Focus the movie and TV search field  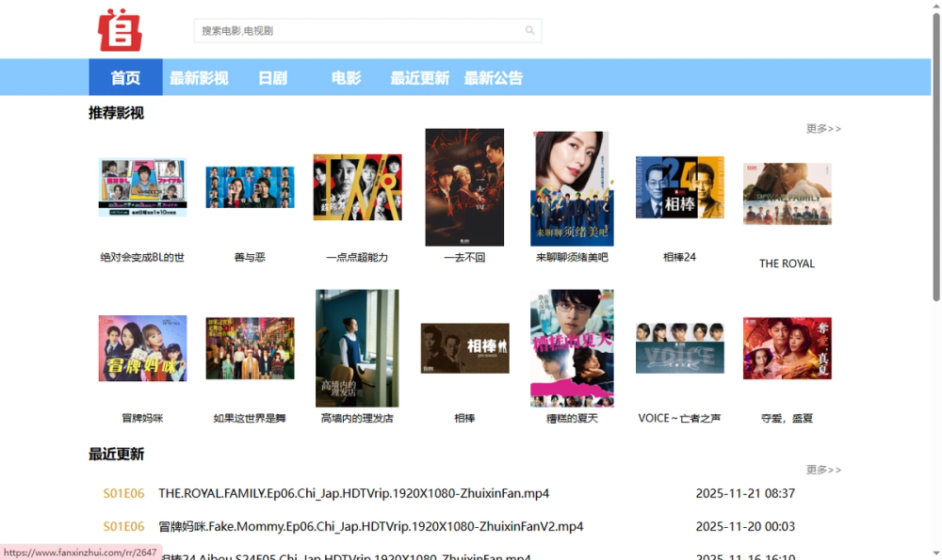[367, 31]
